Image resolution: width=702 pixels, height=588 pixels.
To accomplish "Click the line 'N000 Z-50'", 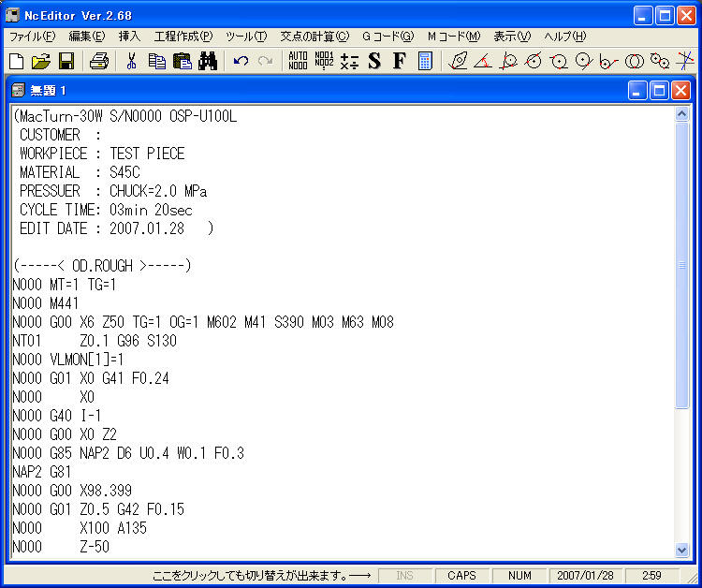I will coord(61,547).
